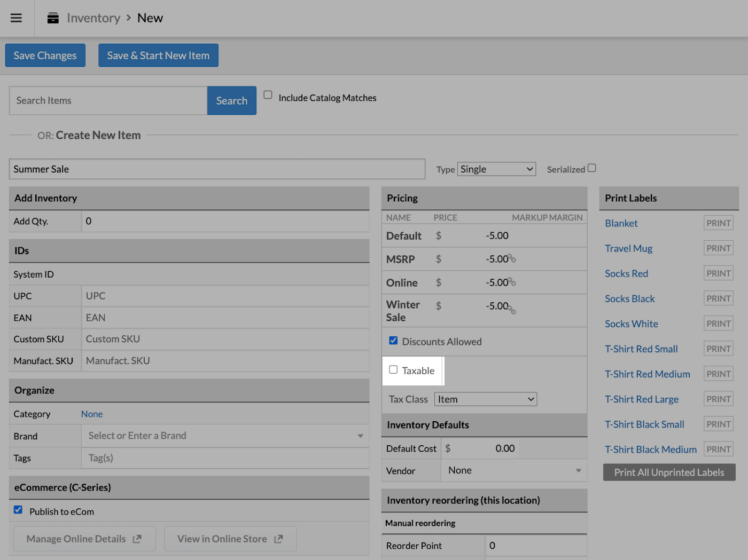Open View in Online Store

(x=230, y=539)
